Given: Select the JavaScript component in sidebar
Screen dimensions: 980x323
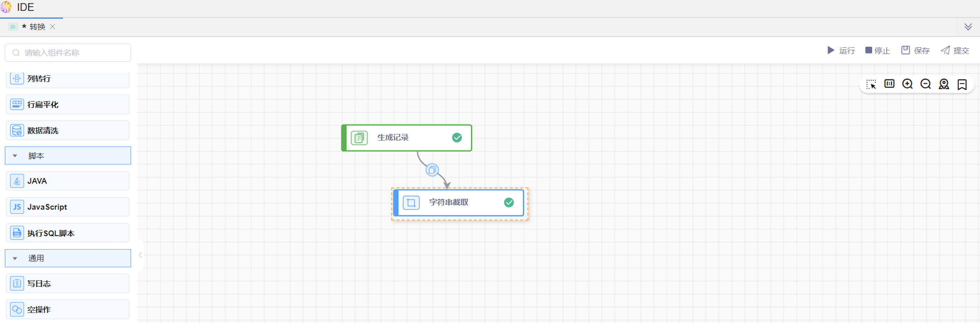Looking at the screenshot, I should (x=68, y=207).
